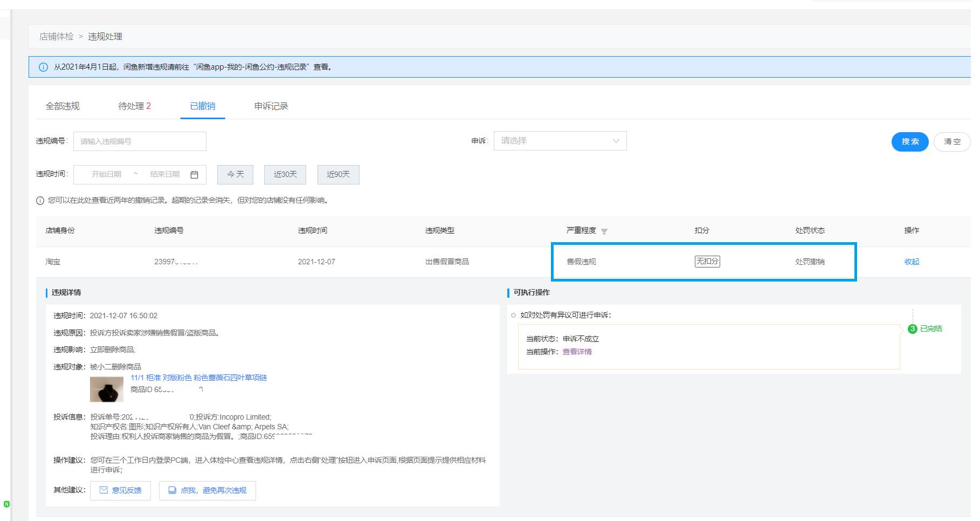This screenshot has width=980, height=521.
Task: Switch to the 全部违规 tab
Action: (63, 106)
